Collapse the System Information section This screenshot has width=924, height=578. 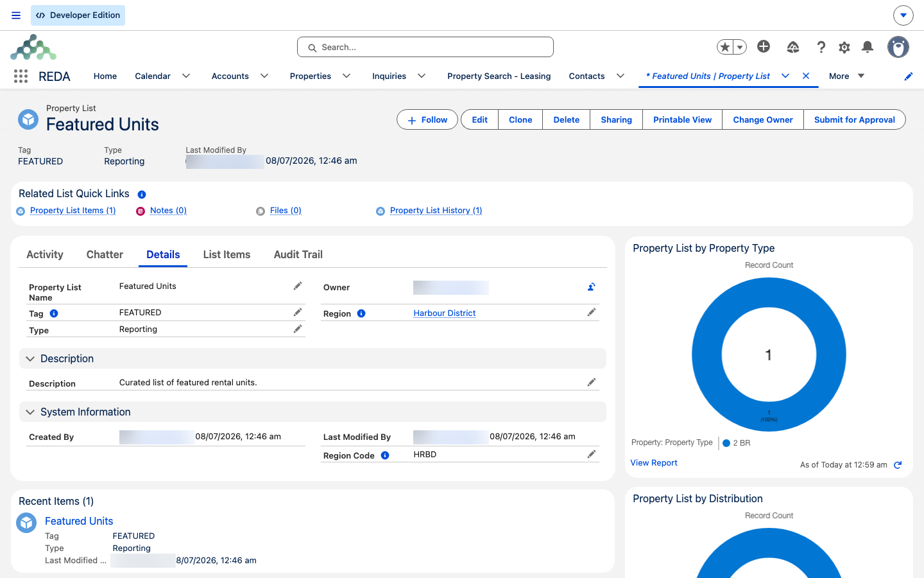pyautogui.click(x=30, y=412)
